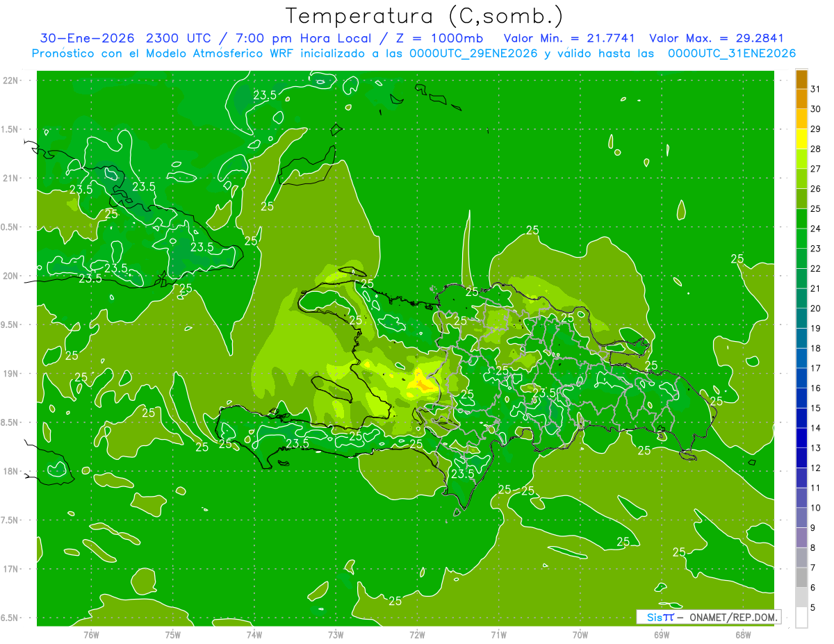834x644 pixels.
Task: Pick the white swatch below 5
Action: [801, 618]
